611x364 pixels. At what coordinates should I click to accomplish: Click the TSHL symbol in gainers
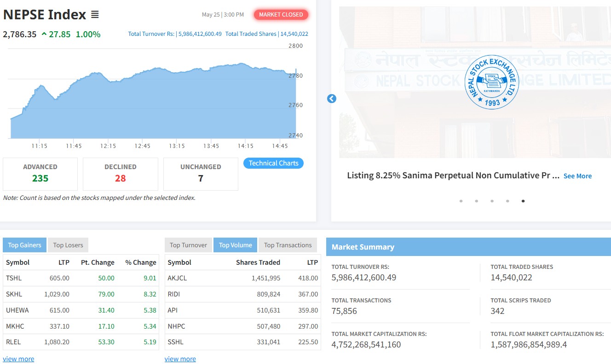[14, 278]
